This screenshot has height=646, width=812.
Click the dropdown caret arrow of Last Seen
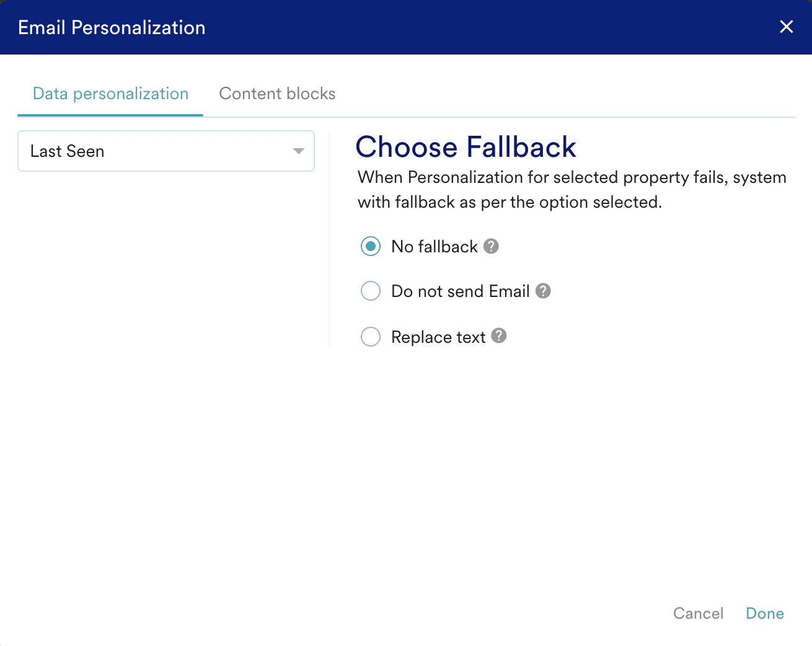(x=299, y=151)
